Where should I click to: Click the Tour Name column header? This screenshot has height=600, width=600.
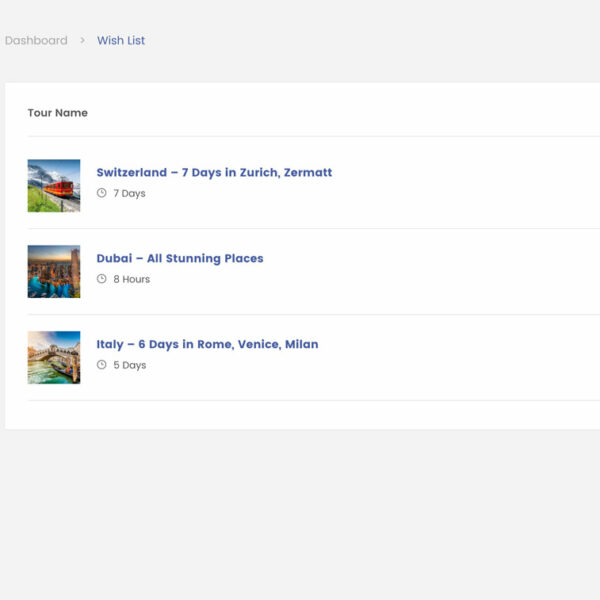[58, 113]
